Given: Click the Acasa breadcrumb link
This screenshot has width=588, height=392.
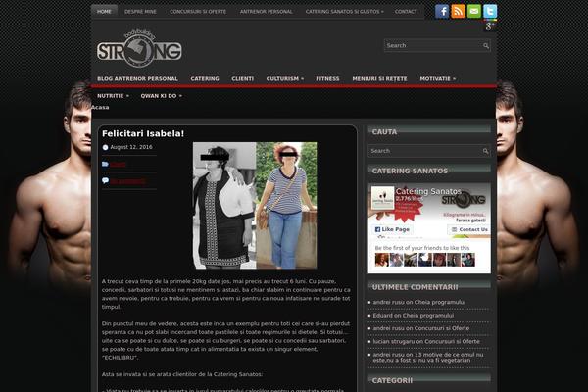Looking at the screenshot, I should tap(100, 107).
